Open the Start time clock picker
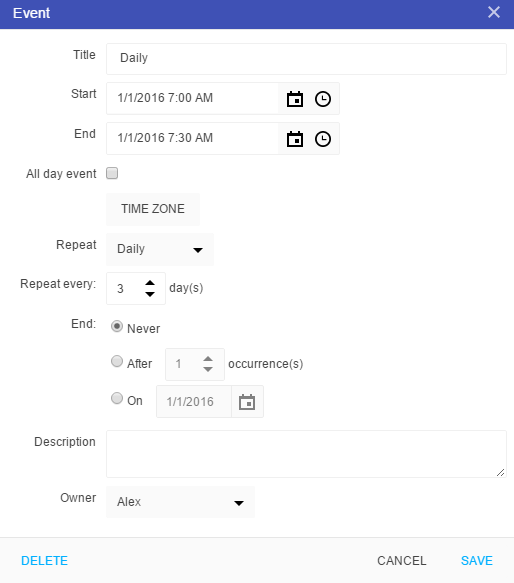This screenshot has width=514, height=583. pos(323,99)
